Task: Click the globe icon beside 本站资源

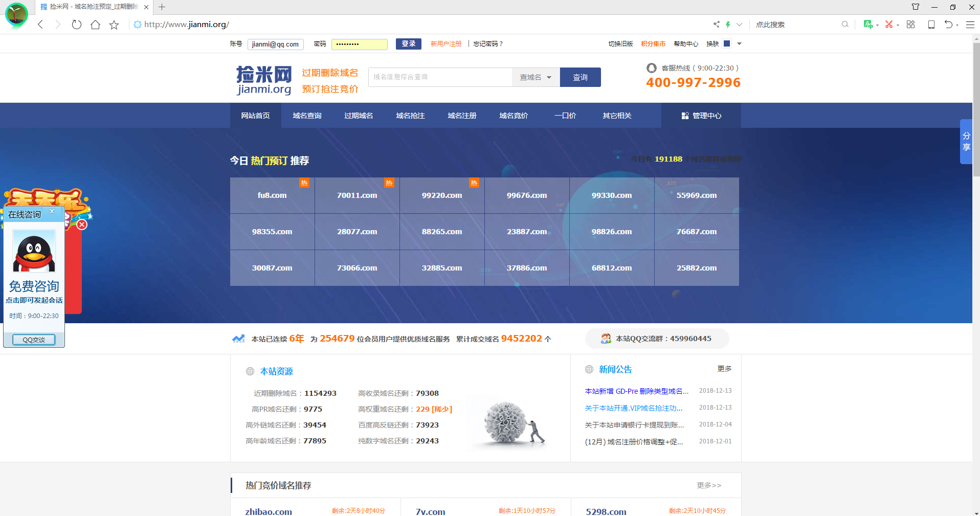Action: click(x=250, y=371)
